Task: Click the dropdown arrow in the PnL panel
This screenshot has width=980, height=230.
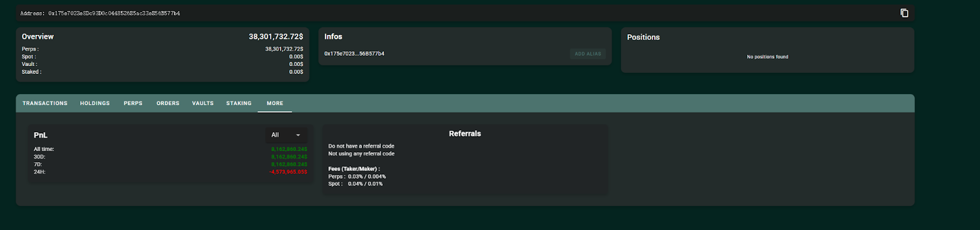Action: coord(298,135)
